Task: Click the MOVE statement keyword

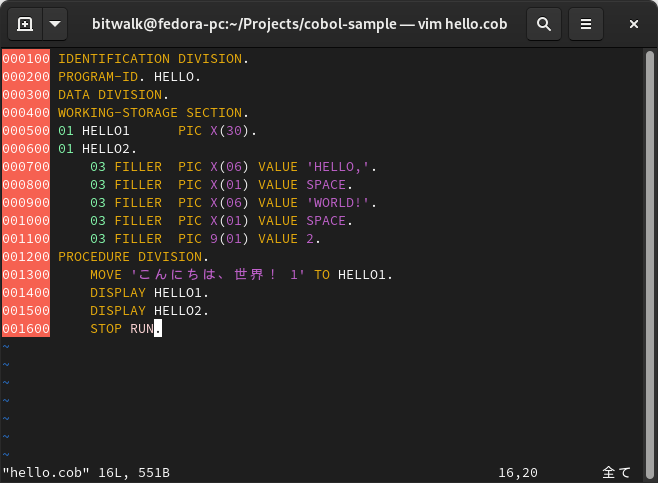Action: (105, 275)
